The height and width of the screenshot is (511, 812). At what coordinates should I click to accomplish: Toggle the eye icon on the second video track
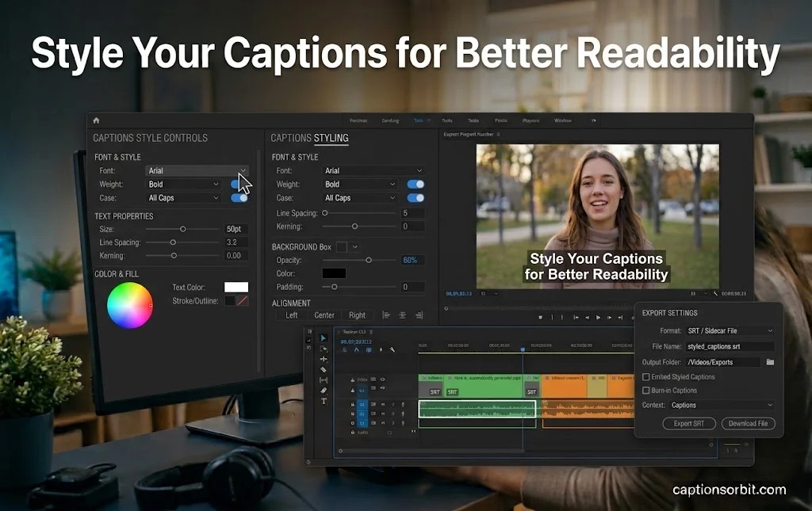383,388
